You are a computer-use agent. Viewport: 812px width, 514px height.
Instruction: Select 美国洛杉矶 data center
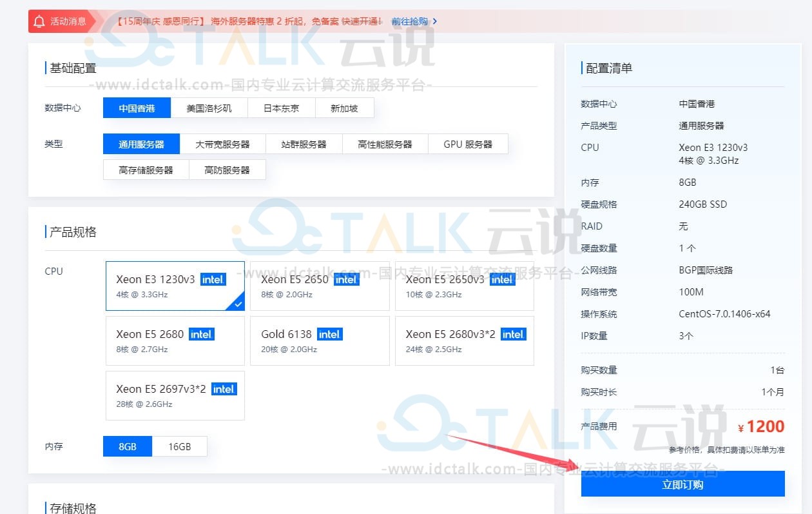pyautogui.click(x=209, y=108)
